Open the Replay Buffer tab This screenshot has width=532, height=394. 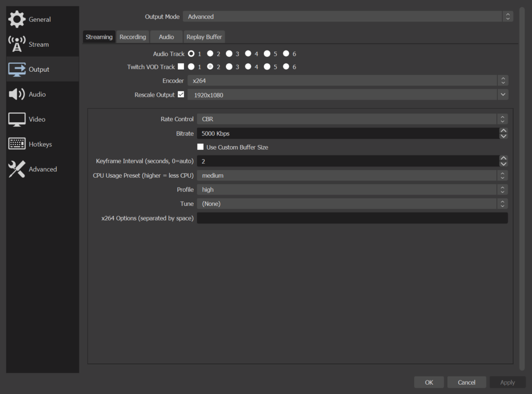point(204,36)
